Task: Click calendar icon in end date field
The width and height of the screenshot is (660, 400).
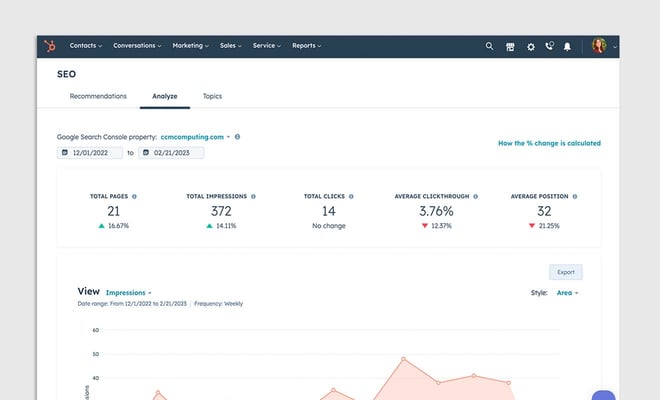Action: pos(146,152)
